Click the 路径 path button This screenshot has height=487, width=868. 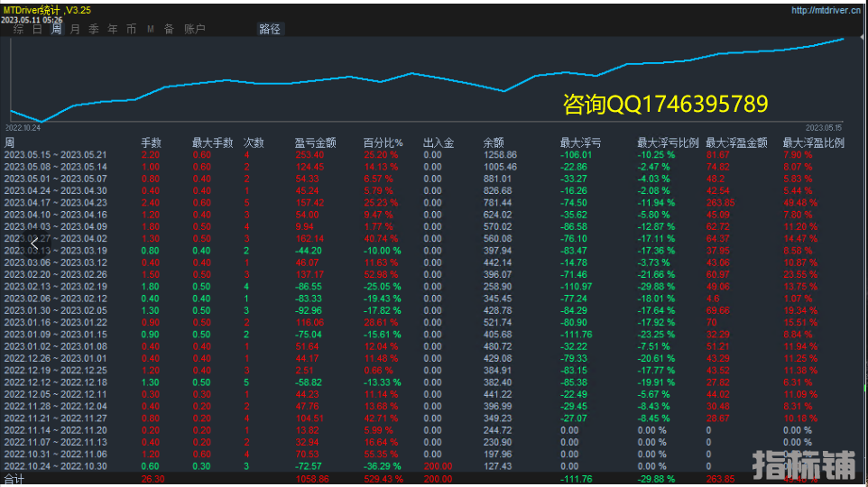tap(270, 29)
